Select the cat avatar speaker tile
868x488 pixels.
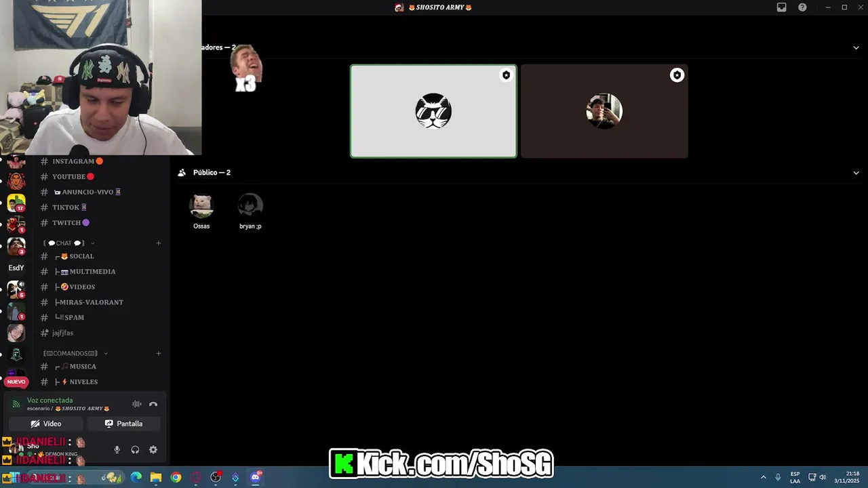coord(433,111)
